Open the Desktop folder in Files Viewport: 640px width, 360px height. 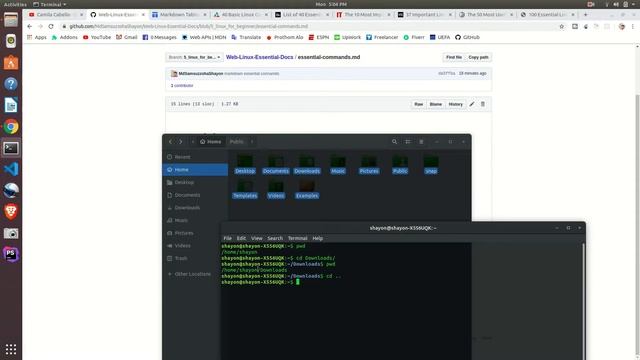[245, 164]
